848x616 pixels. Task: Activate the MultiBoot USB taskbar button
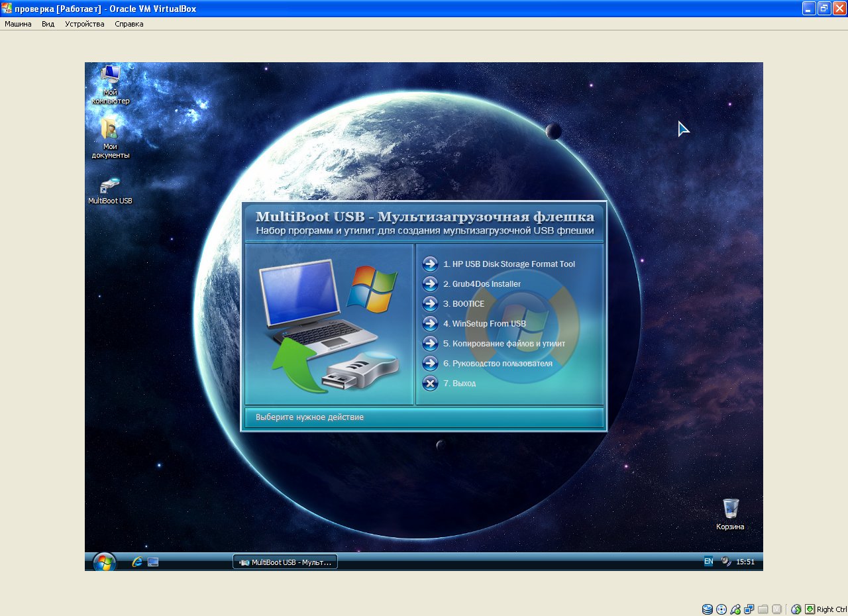(285, 562)
